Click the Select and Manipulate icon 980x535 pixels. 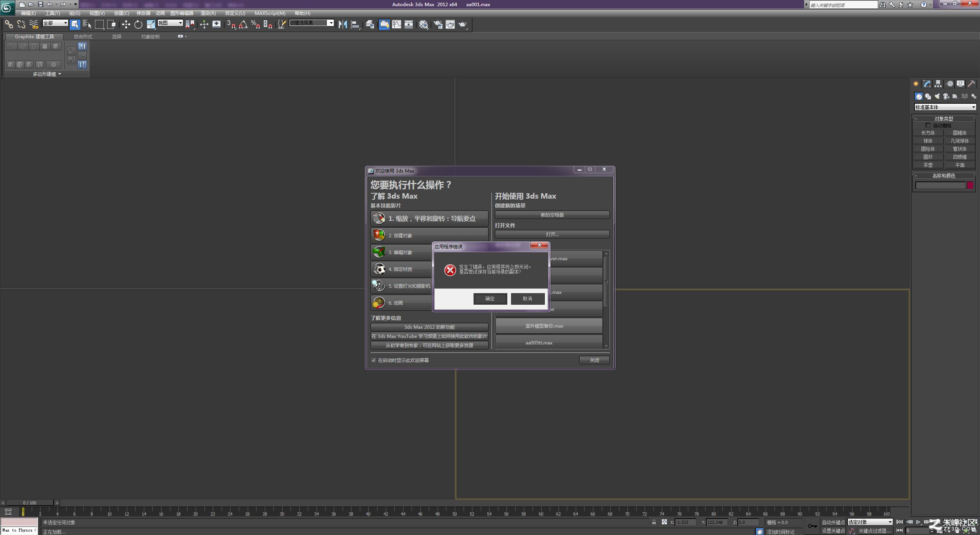point(204,24)
